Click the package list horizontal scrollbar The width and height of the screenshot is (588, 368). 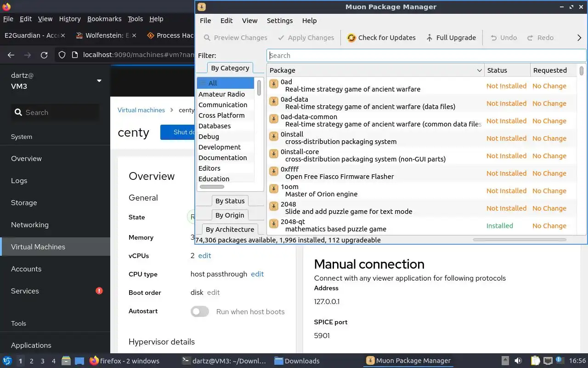[520, 240]
